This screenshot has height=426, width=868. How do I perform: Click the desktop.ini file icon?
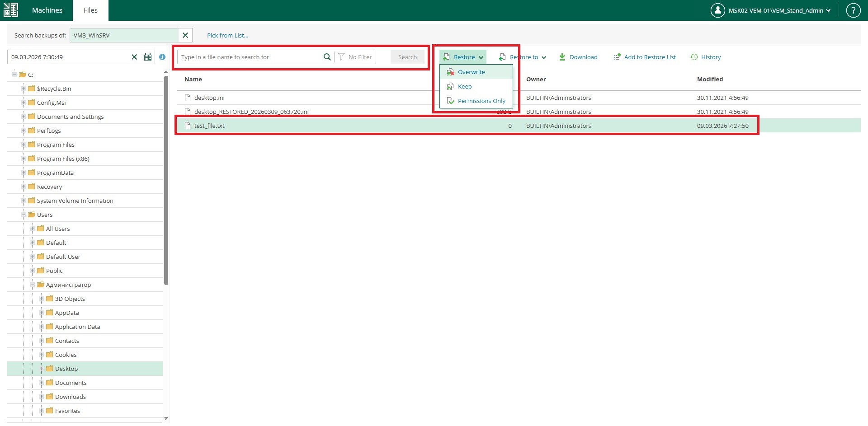188,98
